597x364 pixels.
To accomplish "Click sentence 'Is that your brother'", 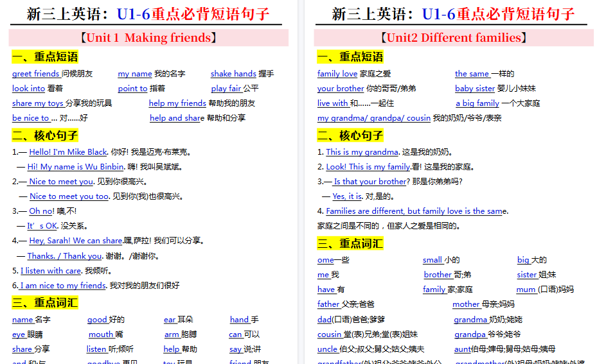I will tap(370, 182).
